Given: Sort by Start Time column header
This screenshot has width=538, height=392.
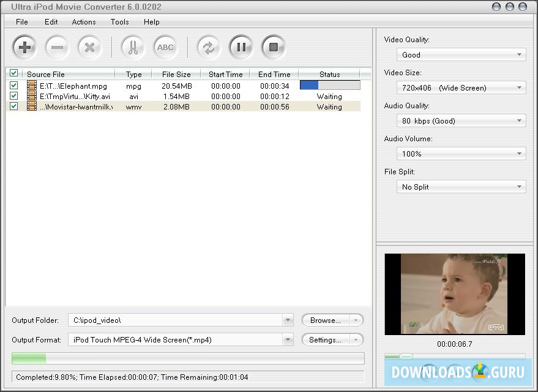Looking at the screenshot, I should tap(225, 74).
